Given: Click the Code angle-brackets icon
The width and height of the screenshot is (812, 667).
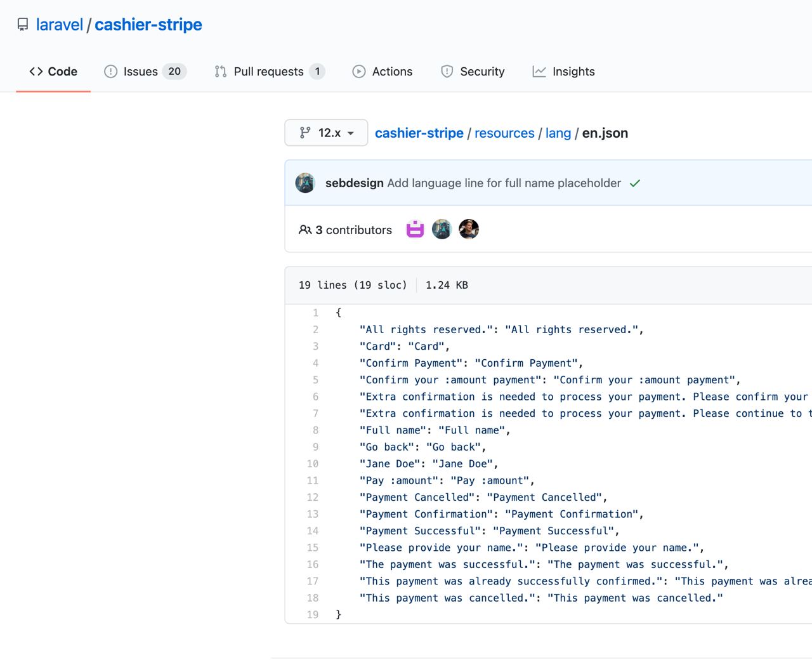Looking at the screenshot, I should (x=36, y=72).
